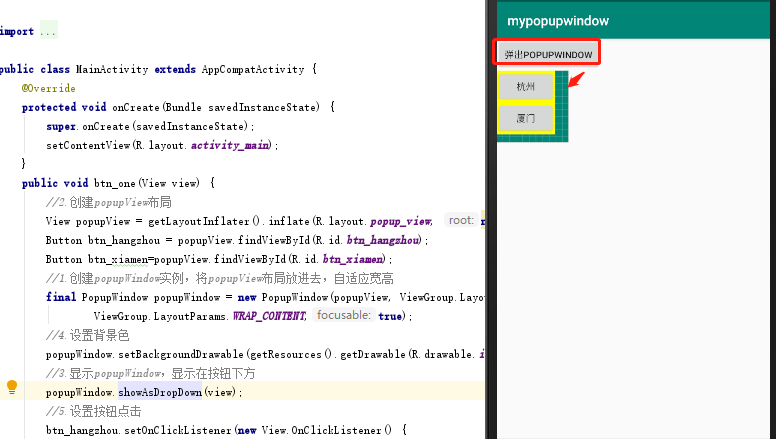776x439 pixels.
Task: Click the onCreate method name
Action: tap(136, 107)
